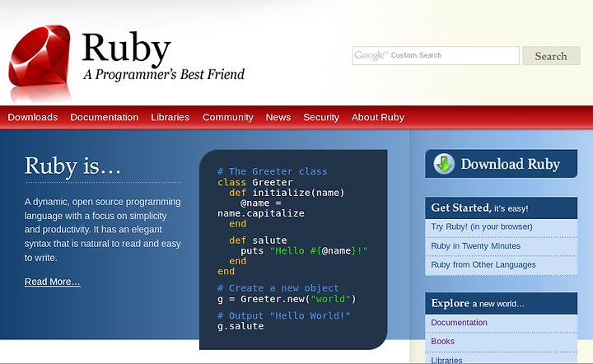Follow the Read More… link
Viewport: 593px width, 364px height.
(x=52, y=282)
